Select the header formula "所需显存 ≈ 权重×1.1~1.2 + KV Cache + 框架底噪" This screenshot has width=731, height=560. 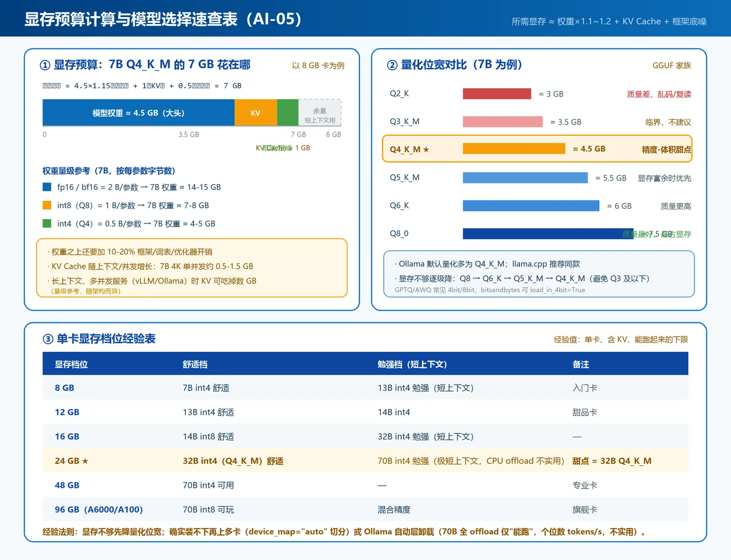(609, 21)
